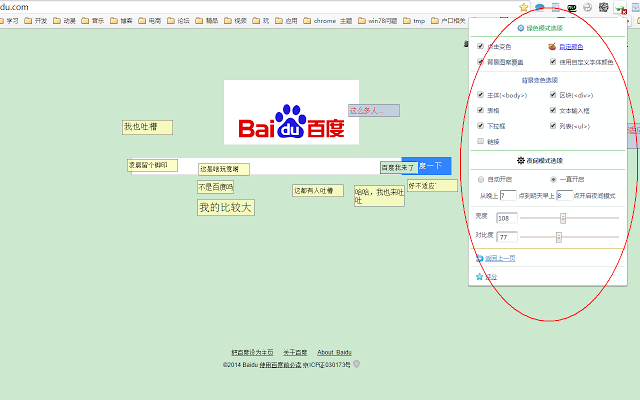Click the blue star rating icon in the popup
Image resolution: width=640 pixels, height=400 pixels.
480,277
